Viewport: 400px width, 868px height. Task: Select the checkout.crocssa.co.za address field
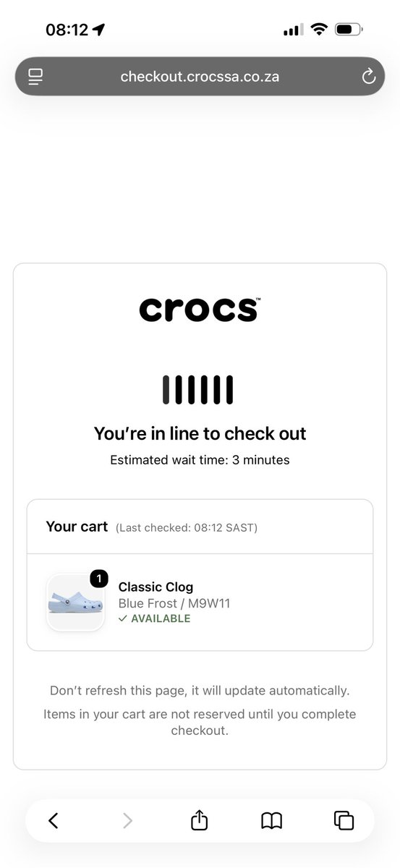(200, 76)
